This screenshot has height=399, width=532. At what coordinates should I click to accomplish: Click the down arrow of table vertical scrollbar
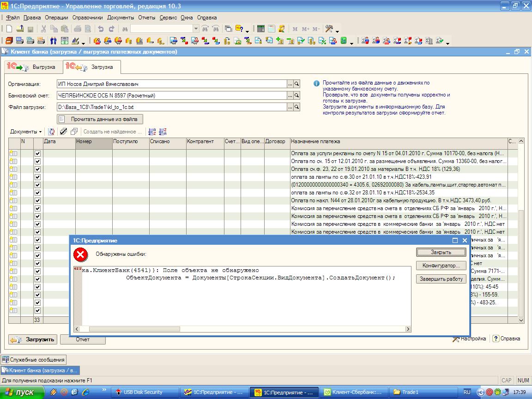coord(521,320)
